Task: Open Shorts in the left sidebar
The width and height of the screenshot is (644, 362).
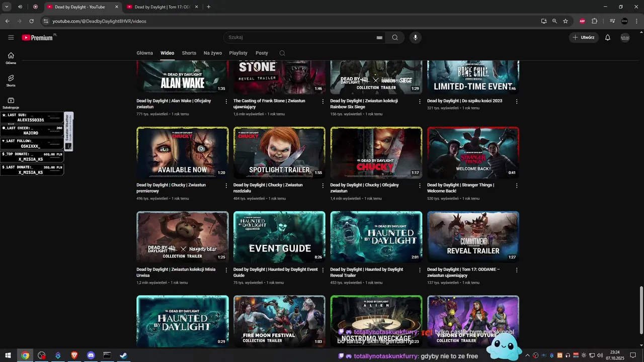Action: [11, 80]
